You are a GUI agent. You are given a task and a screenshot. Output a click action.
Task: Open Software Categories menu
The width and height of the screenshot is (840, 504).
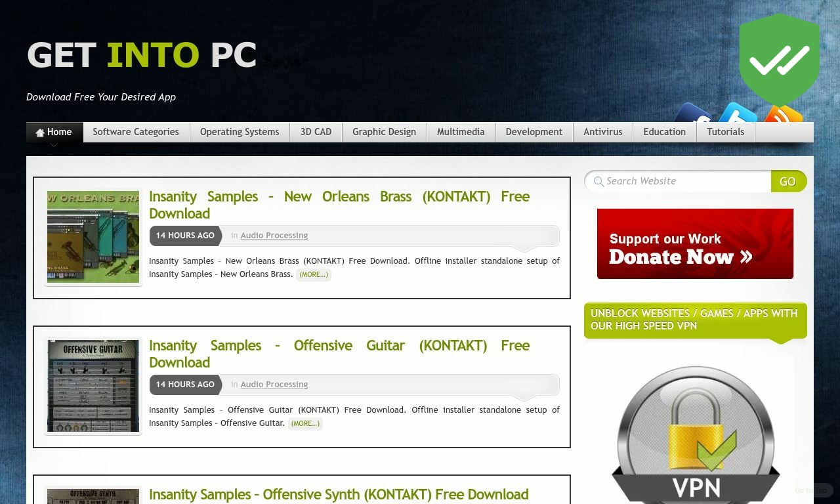pyautogui.click(x=136, y=132)
